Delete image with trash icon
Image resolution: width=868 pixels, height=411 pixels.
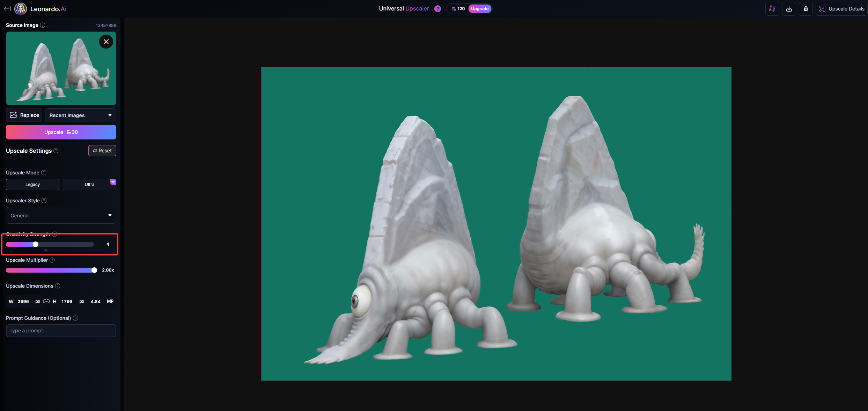click(x=806, y=9)
